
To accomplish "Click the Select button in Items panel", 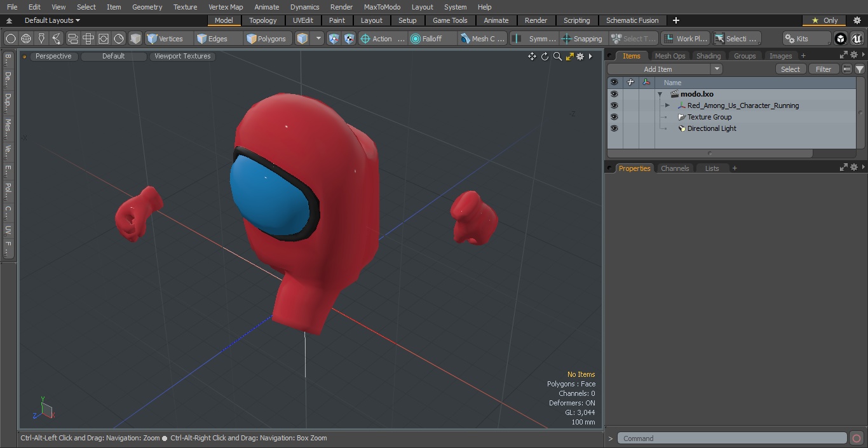I will click(790, 69).
